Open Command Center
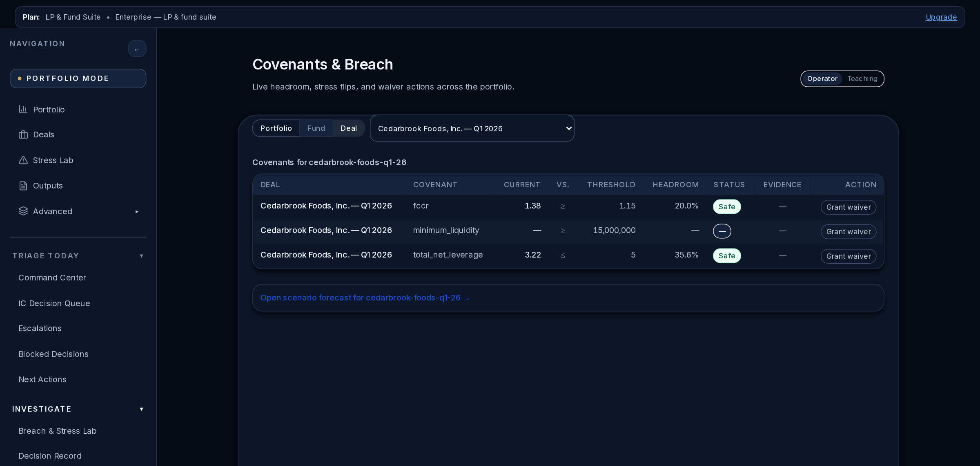980x466 pixels. [x=52, y=278]
